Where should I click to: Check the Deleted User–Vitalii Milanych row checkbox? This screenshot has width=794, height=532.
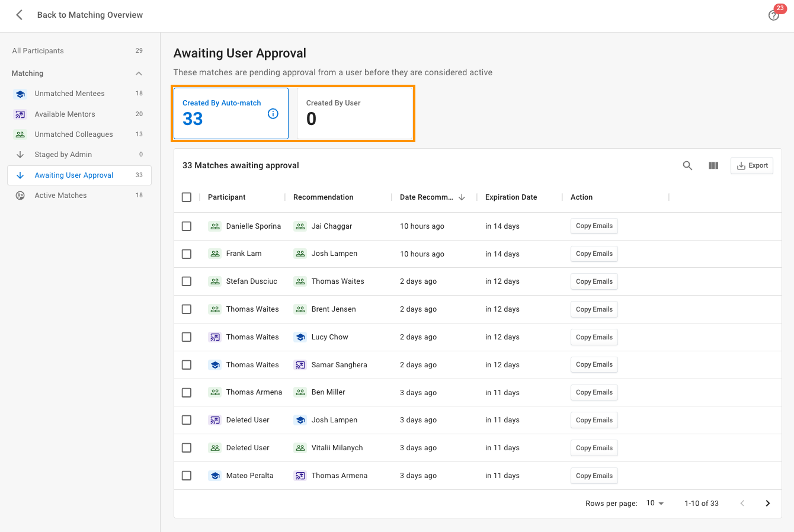[x=187, y=448]
